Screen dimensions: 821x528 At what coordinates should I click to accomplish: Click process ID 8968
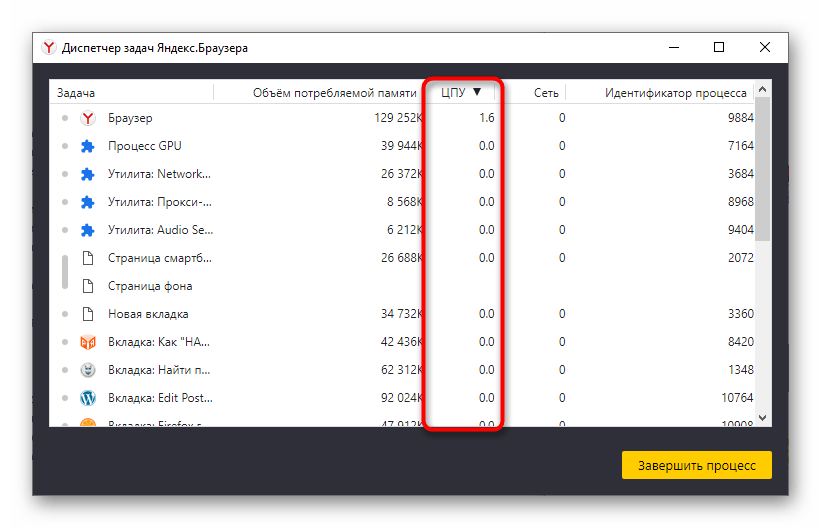click(x=740, y=202)
